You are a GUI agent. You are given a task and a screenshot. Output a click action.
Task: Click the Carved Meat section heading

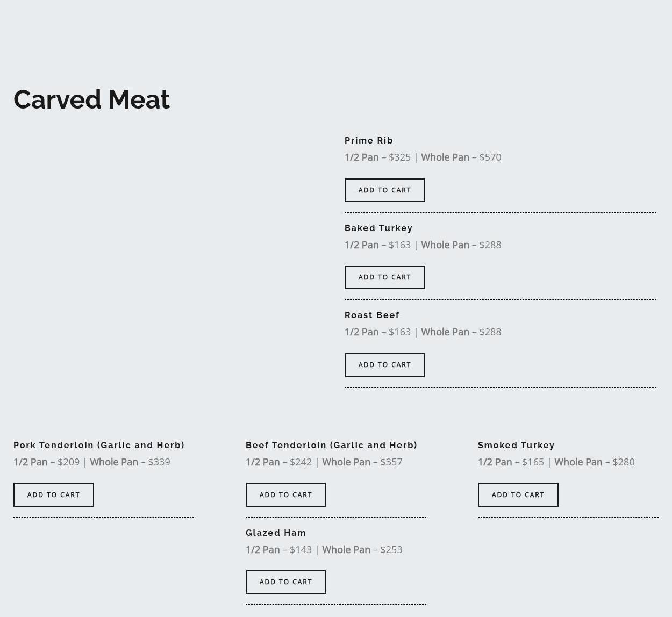pos(91,100)
